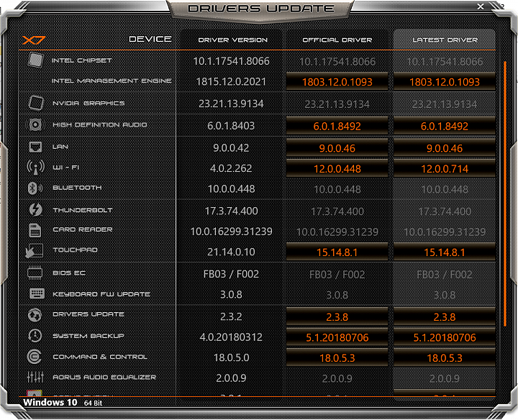Click installed BIOS EC version FB03 / F002
Image resolution: width=518 pixels, height=420 pixels.
231,274
